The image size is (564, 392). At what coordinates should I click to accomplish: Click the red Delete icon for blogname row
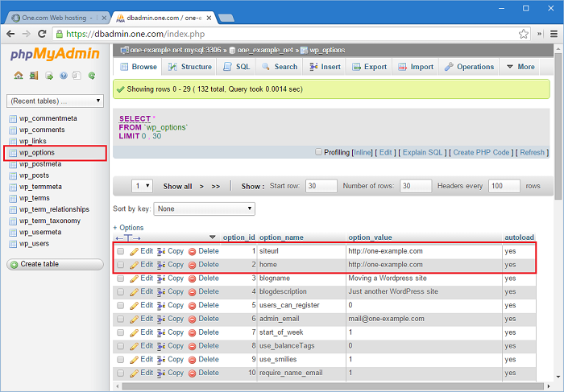pyautogui.click(x=192, y=279)
